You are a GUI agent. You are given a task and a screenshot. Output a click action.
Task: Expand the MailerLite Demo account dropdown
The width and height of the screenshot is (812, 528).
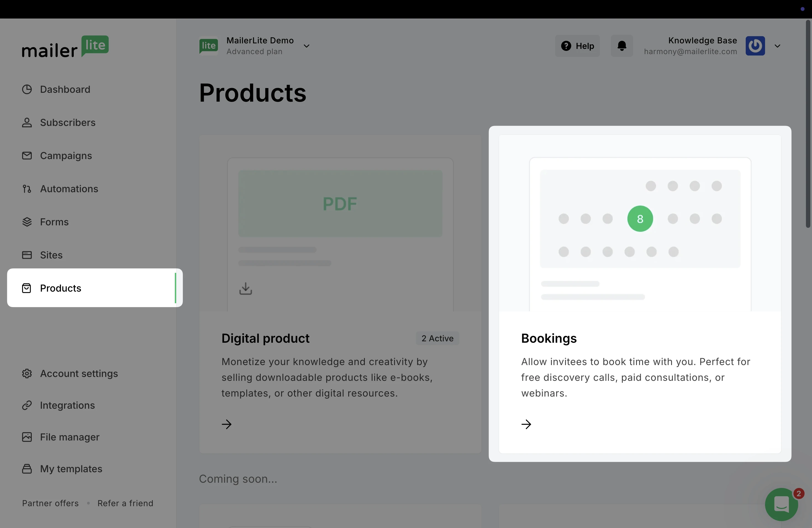(306, 46)
